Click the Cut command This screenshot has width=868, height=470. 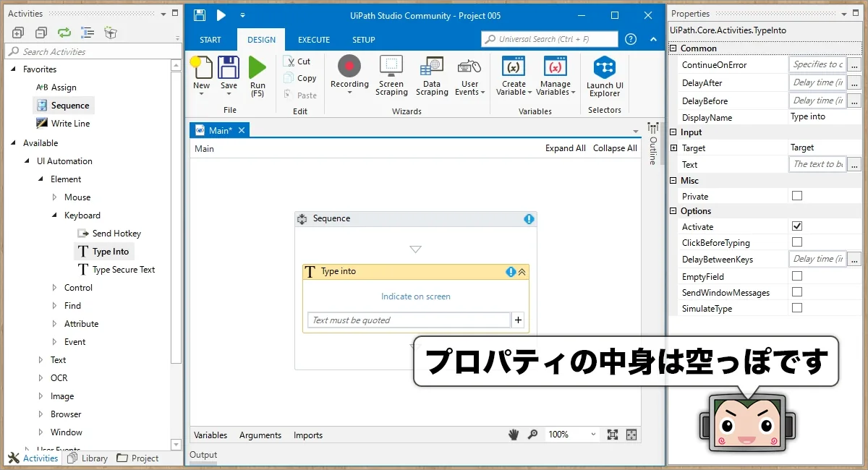(x=297, y=61)
